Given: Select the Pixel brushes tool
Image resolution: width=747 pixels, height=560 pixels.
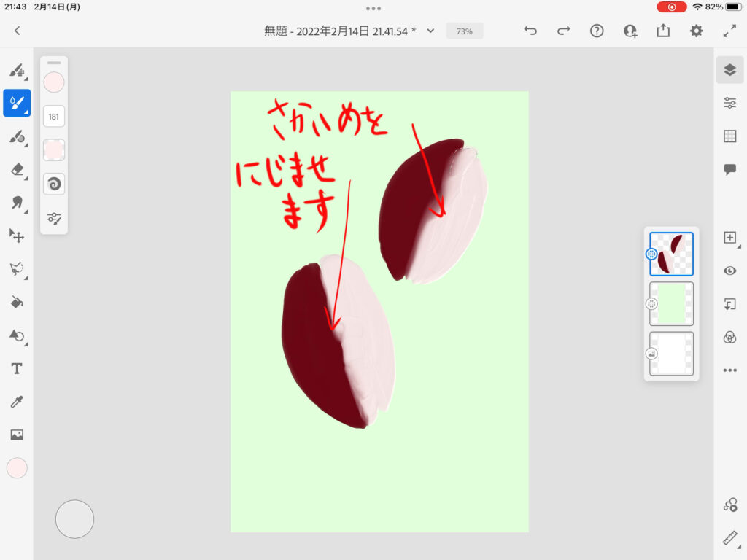Looking at the screenshot, I should coord(16,71).
